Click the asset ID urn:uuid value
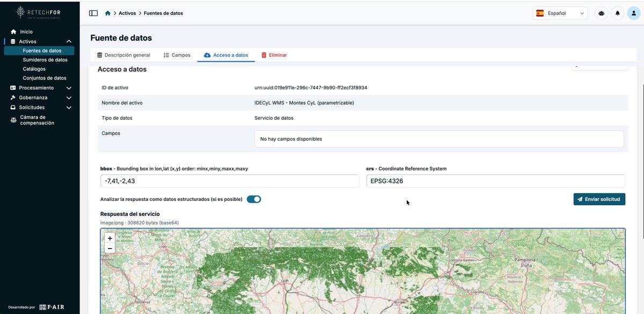The image size is (644, 314). (x=311, y=87)
